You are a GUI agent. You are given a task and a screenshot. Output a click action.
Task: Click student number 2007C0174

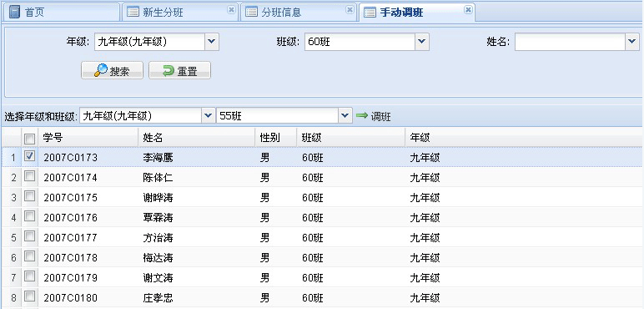[x=71, y=178]
